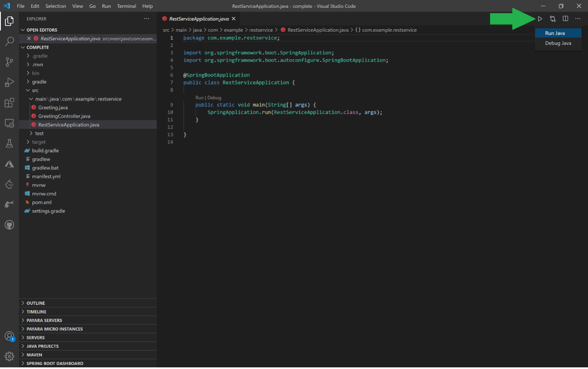Click the restservice breadcrumb segment
The image size is (588, 369).
point(261,30)
